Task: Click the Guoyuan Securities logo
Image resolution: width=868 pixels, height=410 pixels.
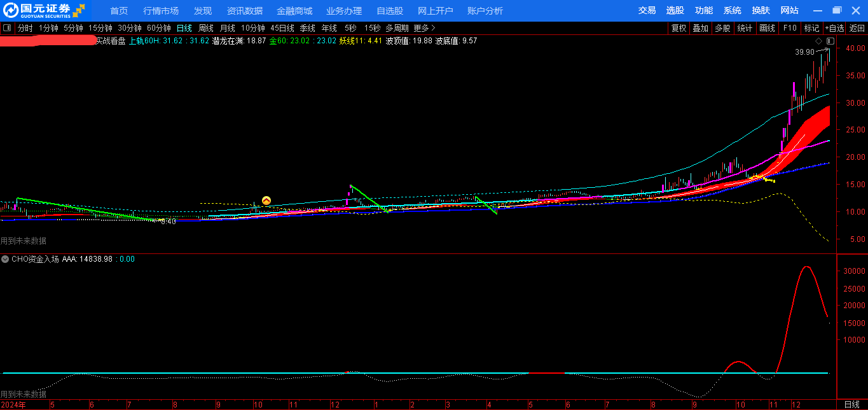Action: click(x=45, y=10)
